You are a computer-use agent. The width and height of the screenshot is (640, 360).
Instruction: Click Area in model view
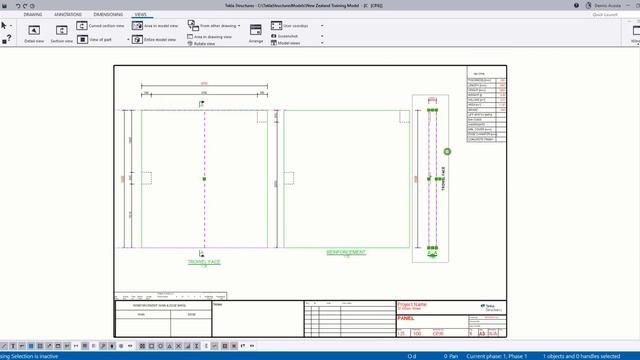[155, 26]
